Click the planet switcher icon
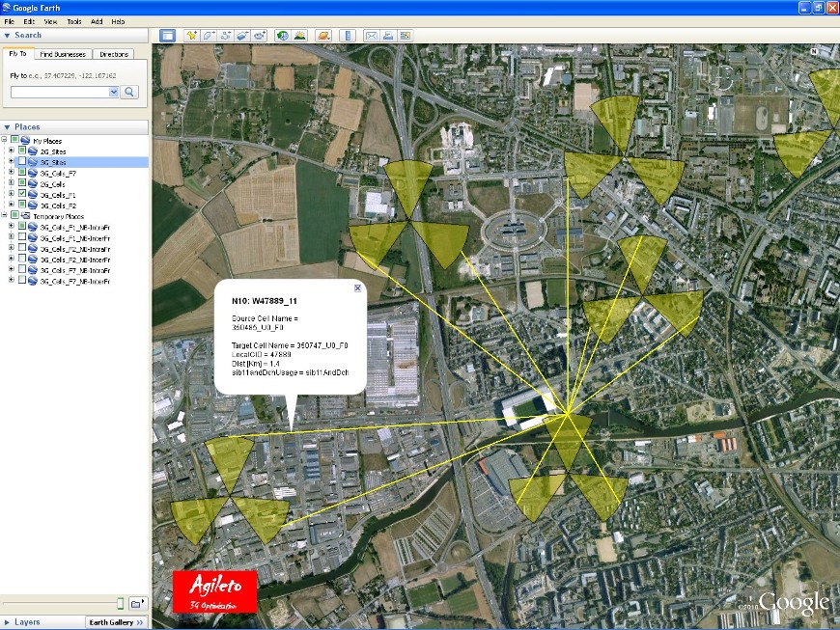The image size is (840, 630). (x=322, y=36)
